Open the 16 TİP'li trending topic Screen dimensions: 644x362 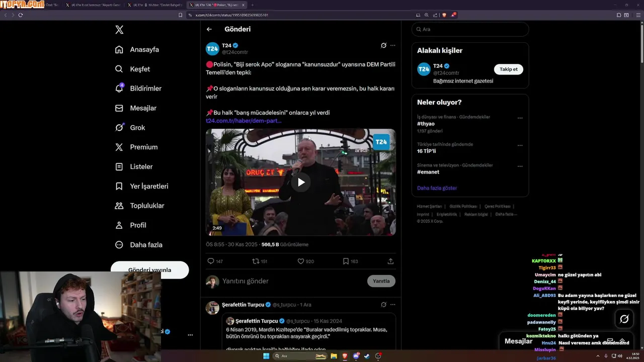pos(427,151)
